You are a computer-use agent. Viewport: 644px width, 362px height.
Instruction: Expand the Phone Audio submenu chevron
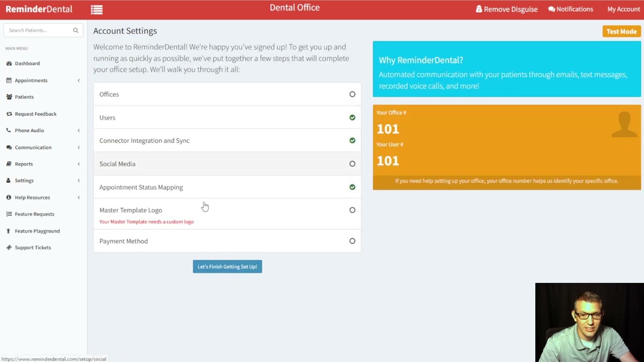[78, 130]
